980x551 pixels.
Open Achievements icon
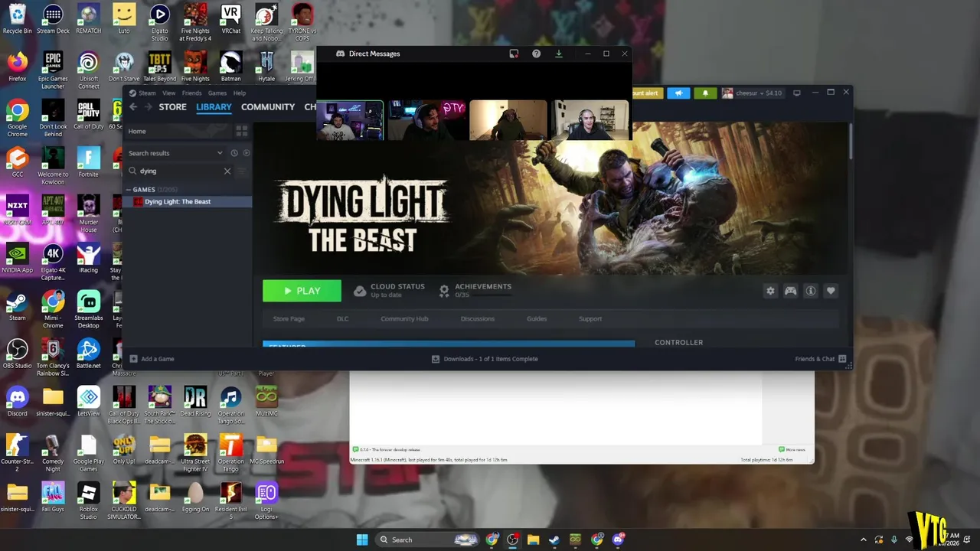coord(444,291)
